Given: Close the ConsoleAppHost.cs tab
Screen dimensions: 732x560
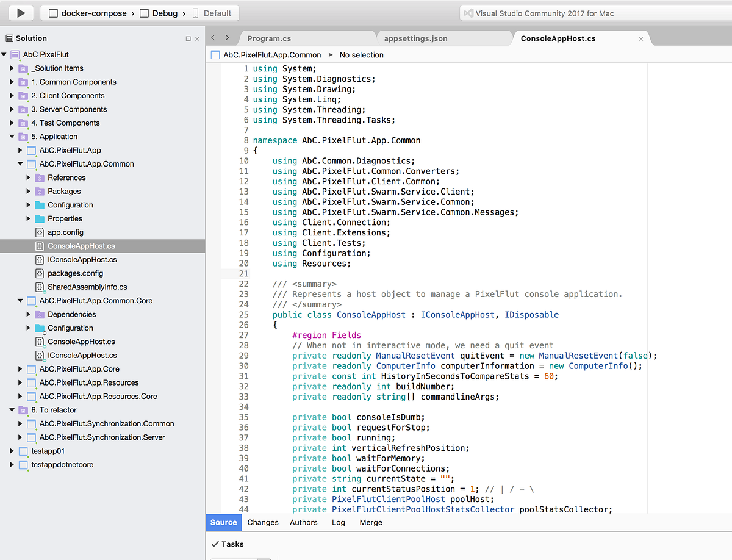Looking at the screenshot, I should coord(640,38).
